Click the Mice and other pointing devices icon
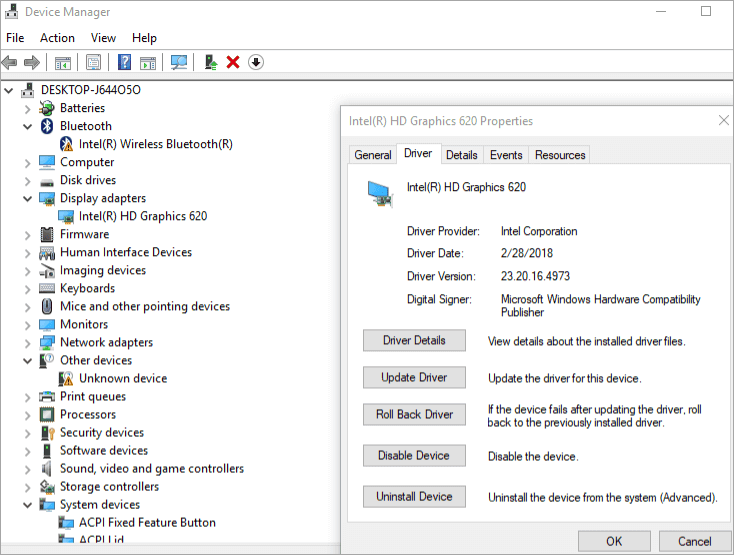Viewport: 734px width, 555px height. [x=47, y=306]
